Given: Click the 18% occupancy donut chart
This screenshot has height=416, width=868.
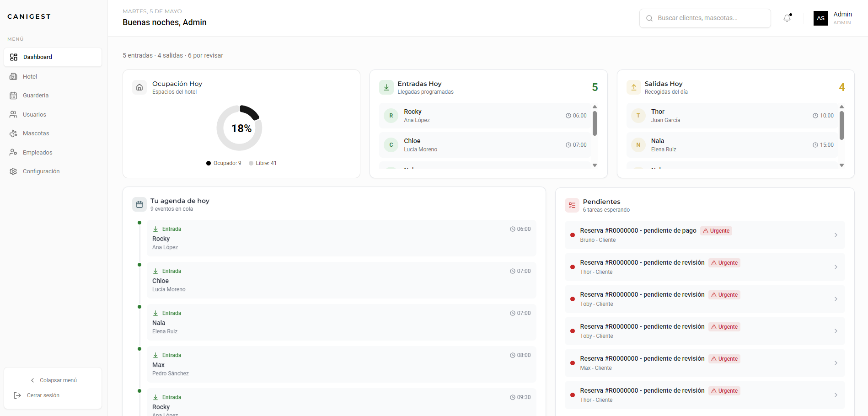Looking at the screenshot, I should 239,128.
